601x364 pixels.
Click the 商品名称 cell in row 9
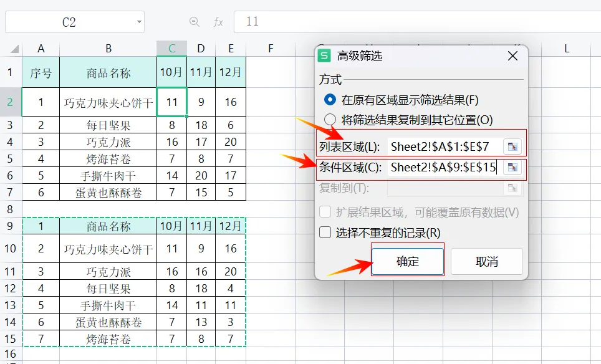[x=108, y=226]
